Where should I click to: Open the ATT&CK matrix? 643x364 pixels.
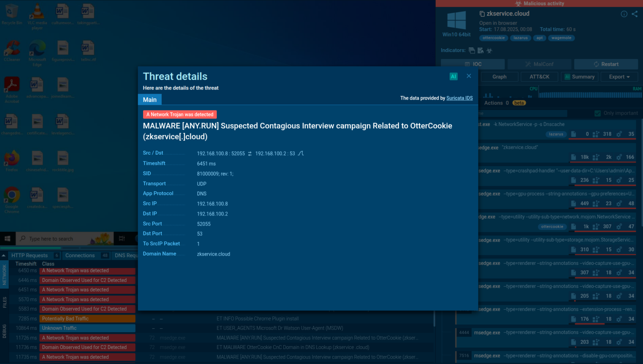point(539,77)
